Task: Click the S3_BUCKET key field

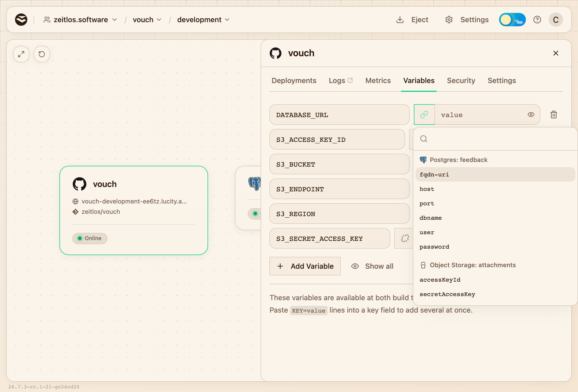Action: [x=339, y=164]
